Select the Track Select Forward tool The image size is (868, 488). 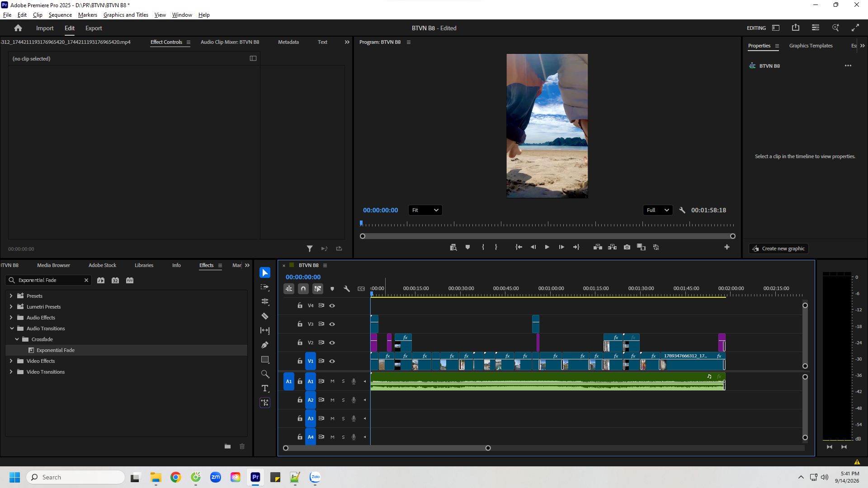(x=265, y=287)
